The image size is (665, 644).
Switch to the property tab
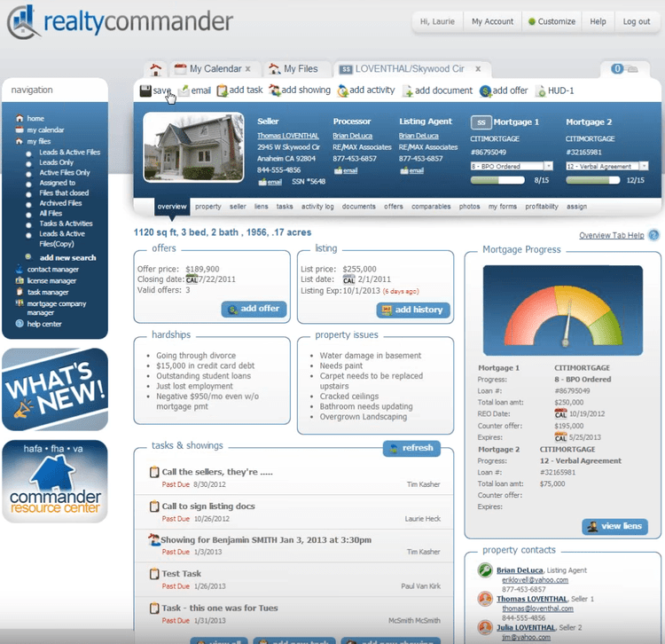pyautogui.click(x=207, y=207)
